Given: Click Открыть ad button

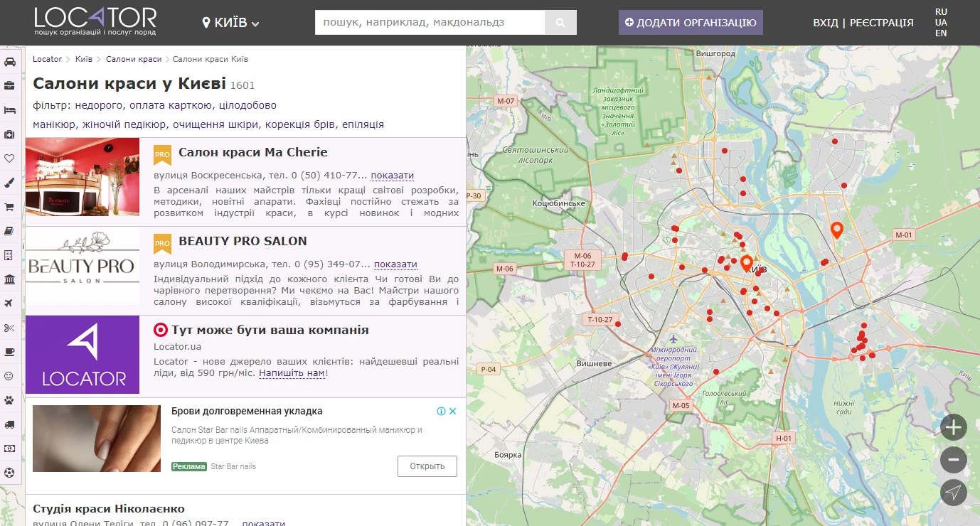Looking at the screenshot, I should [427, 466].
